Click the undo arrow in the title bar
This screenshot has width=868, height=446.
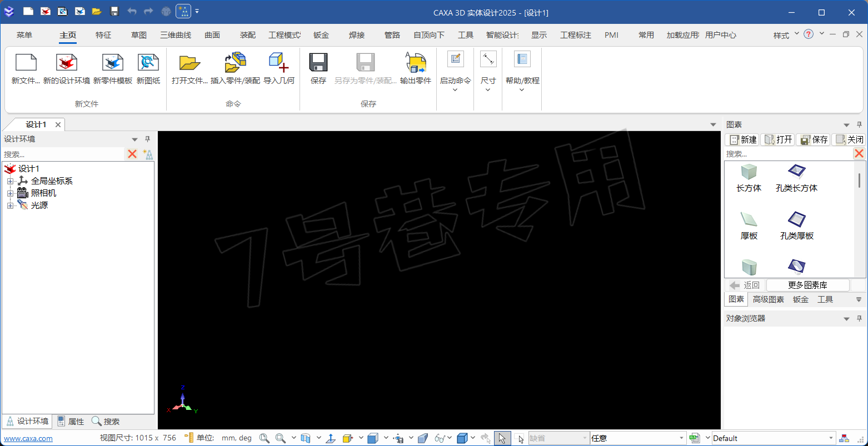click(132, 11)
